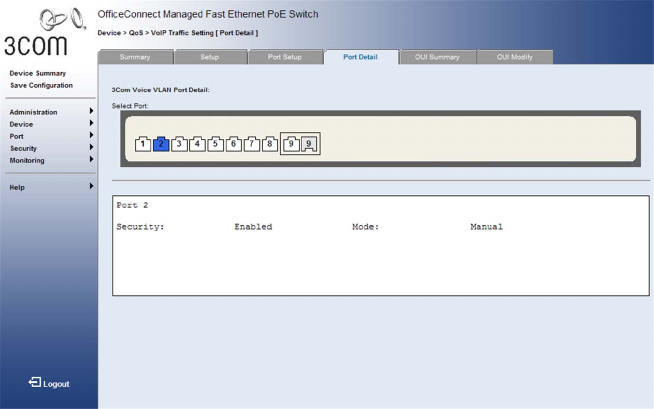Open the OUI Summary tab
The height and width of the screenshot is (409, 654).
(x=437, y=57)
